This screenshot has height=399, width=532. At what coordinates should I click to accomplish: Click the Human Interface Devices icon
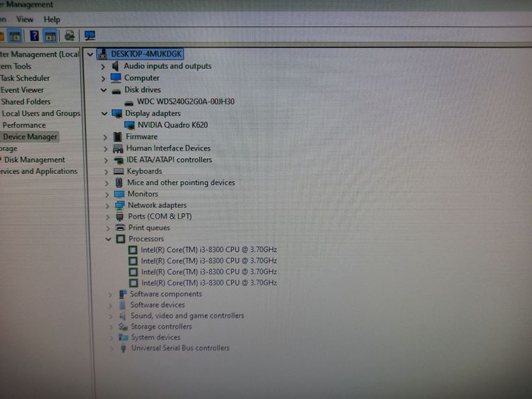pos(118,148)
